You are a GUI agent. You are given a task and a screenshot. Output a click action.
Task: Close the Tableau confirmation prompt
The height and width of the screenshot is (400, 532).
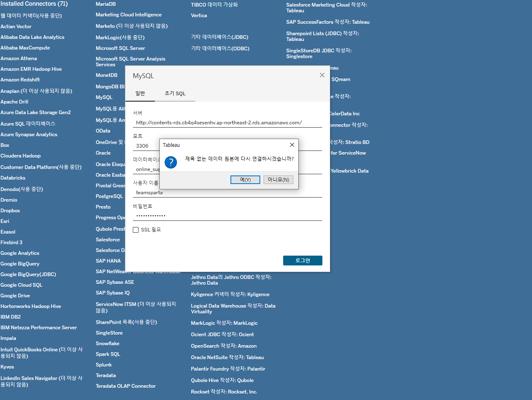point(292,145)
